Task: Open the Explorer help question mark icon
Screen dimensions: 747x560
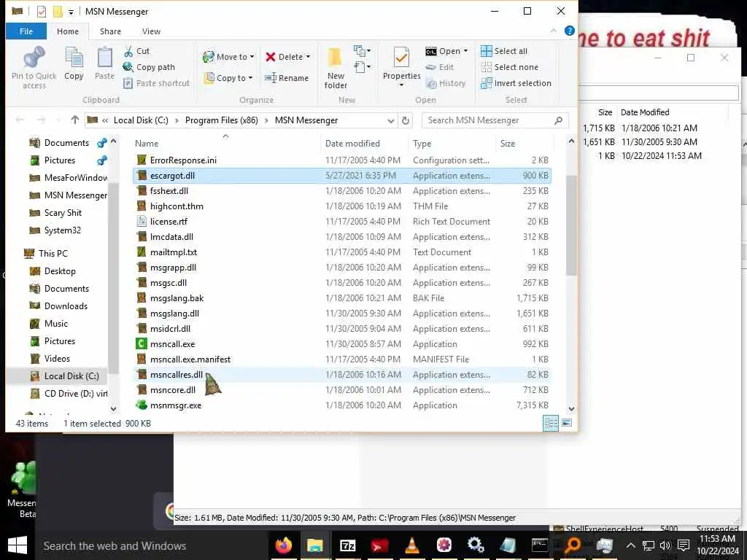Action: [569, 31]
